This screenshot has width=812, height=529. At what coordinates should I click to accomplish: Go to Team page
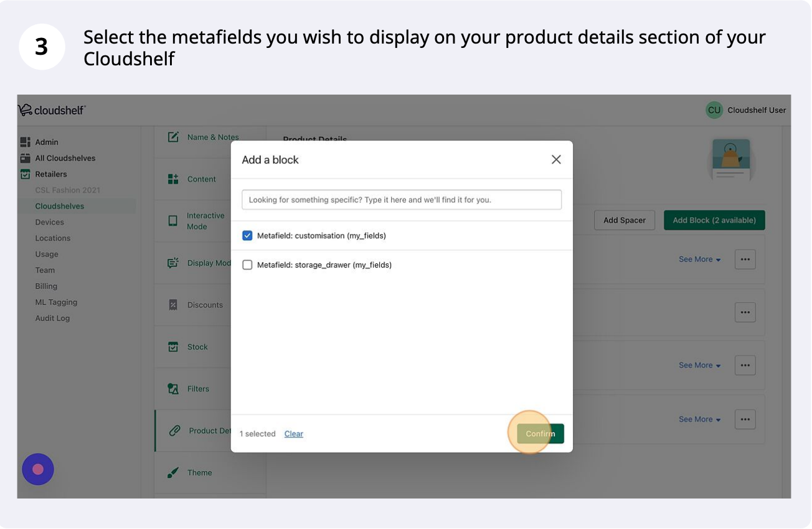(x=45, y=270)
